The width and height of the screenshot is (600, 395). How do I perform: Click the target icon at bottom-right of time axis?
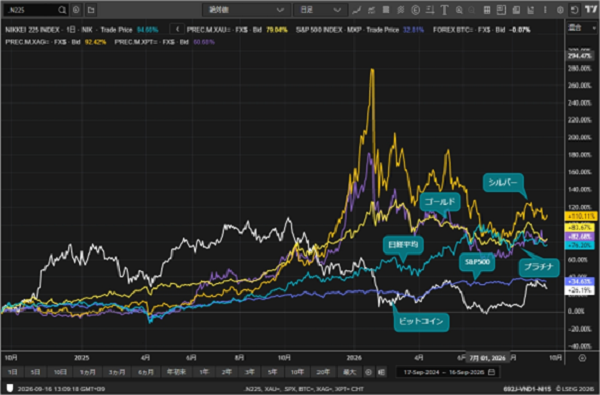(x=582, y=358)
